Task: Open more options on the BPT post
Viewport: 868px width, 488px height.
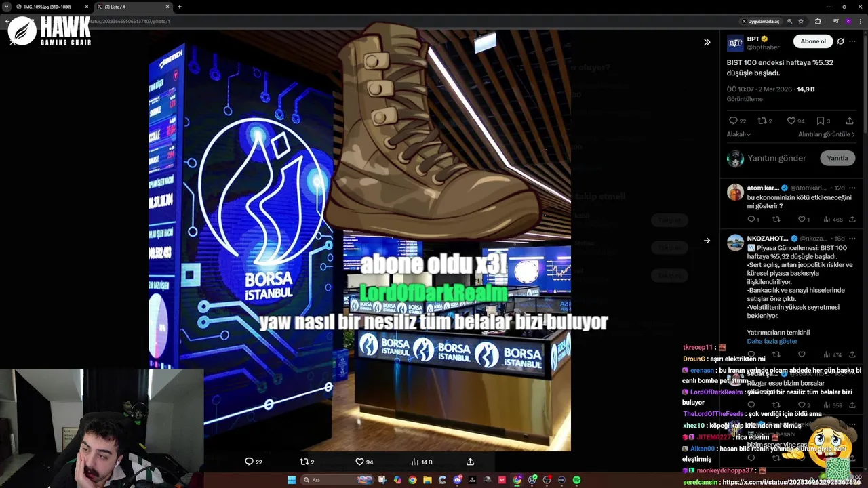Action: pos(852,41)
